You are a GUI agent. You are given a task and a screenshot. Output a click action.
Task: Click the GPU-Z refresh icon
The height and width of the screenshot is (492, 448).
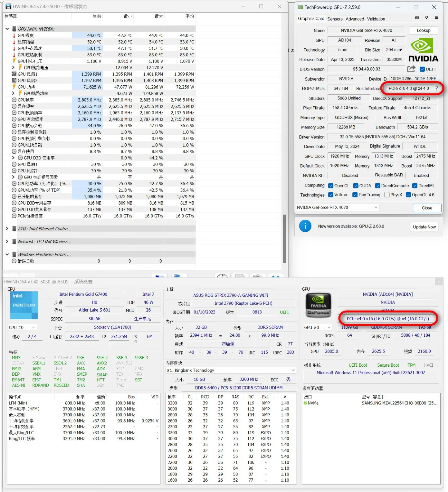[427, 18]
